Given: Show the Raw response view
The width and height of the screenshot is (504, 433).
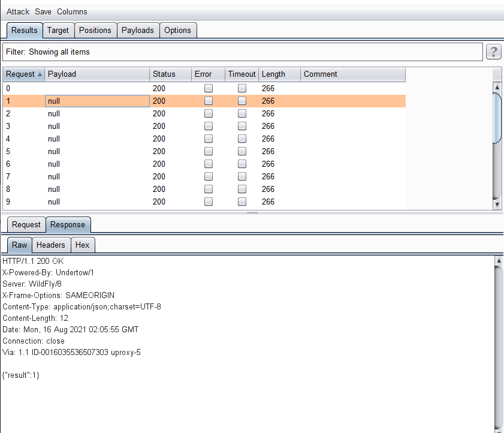Looking at the screenshot, I should tap(19, 245).
